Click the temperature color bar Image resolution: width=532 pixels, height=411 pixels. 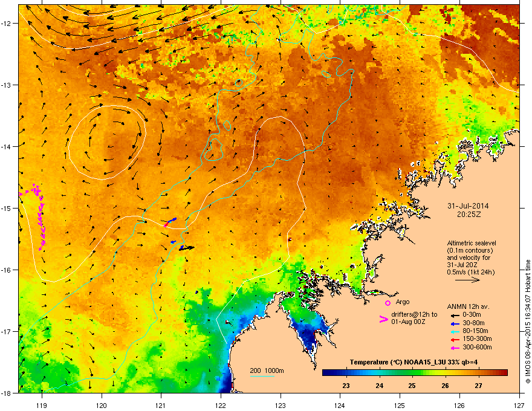(415, 373)
